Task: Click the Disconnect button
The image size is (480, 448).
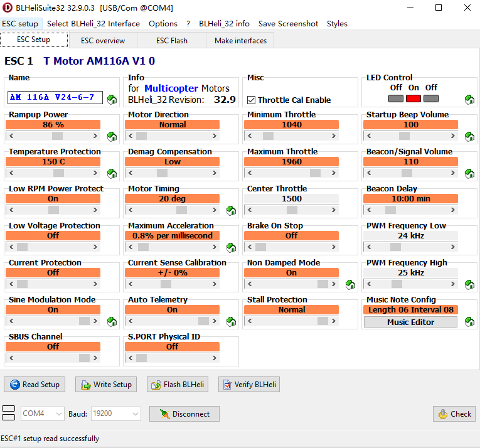Action: coord(185,414)
